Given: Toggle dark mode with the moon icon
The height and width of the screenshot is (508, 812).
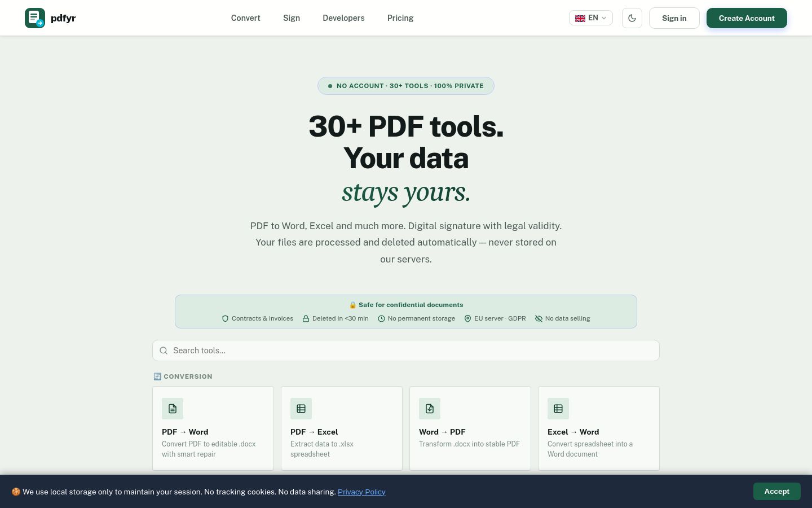Looking at the screenshot, I should (632, 18).
